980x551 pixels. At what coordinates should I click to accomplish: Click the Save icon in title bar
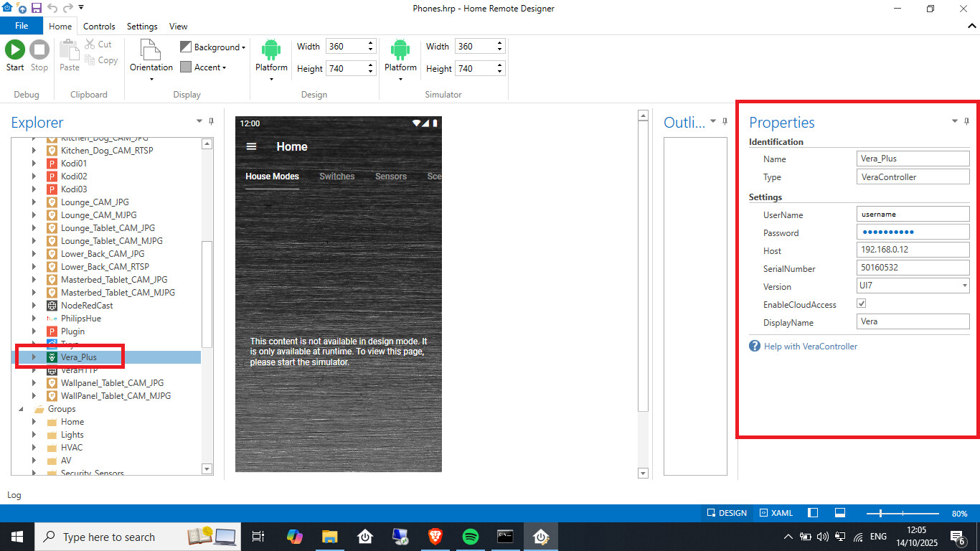(36, 8)
